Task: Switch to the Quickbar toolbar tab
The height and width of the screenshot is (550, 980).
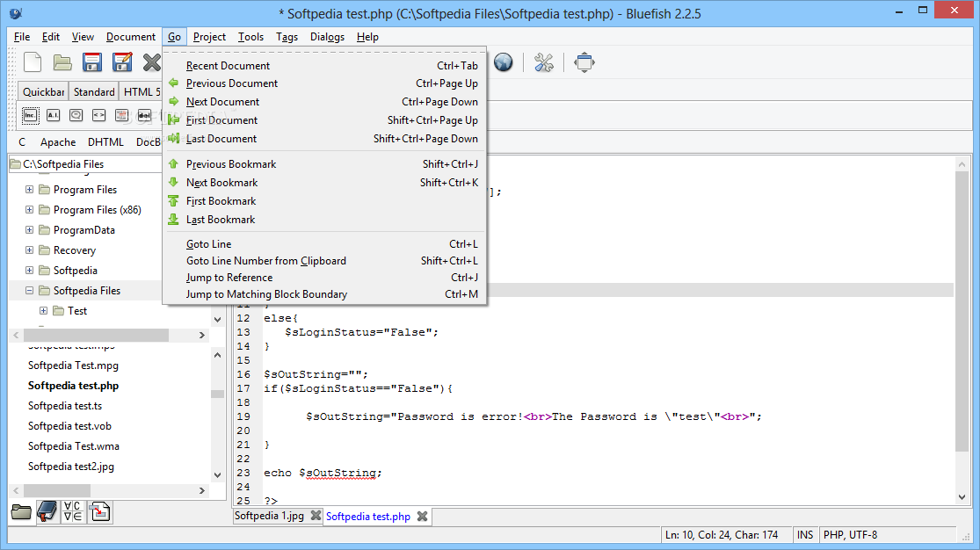Action: pos(43,92)
